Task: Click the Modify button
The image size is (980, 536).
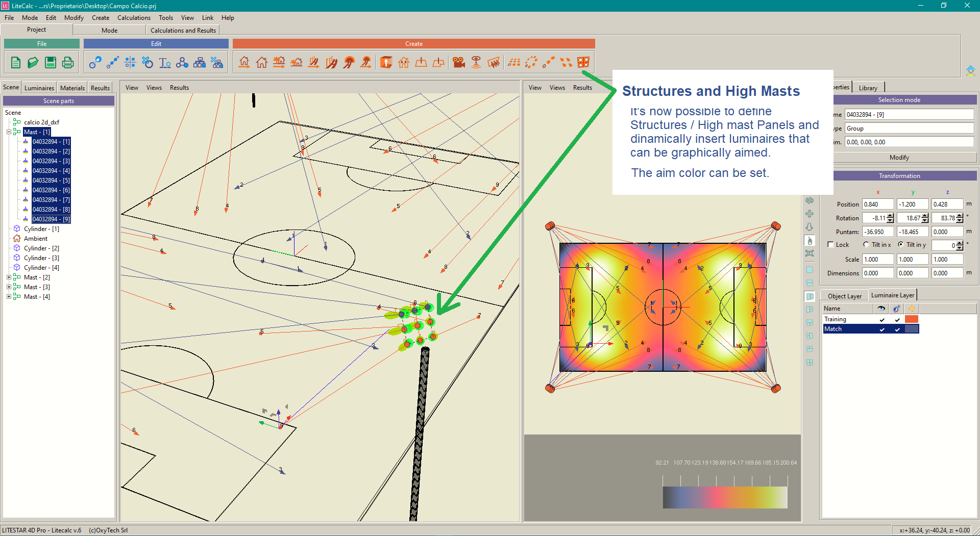Action: (899, 158)
